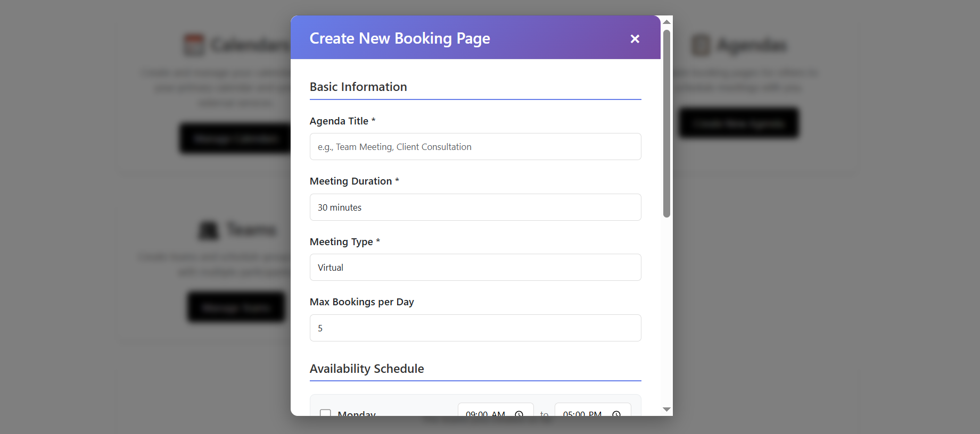Focus the Max Bookings per Day field

(475, 328)
